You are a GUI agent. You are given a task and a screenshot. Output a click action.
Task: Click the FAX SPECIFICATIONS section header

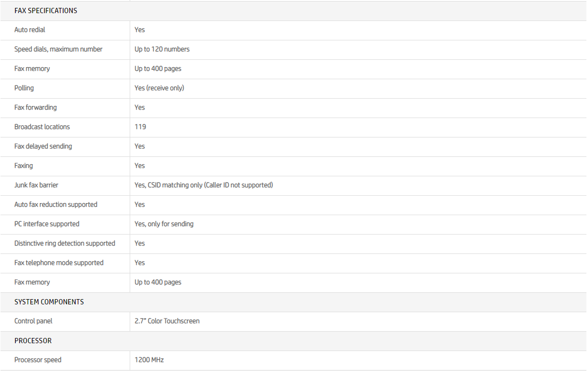coord(46,10)
